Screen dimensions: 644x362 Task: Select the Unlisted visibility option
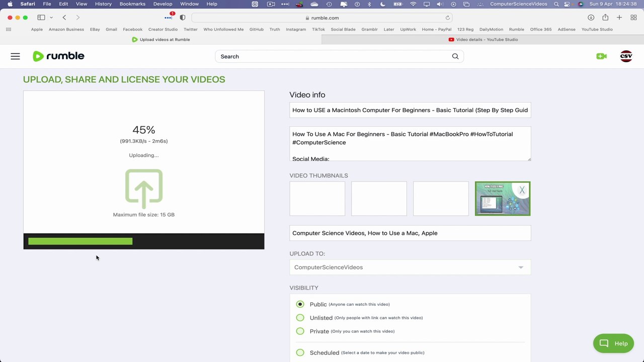(x=300, y=318)
